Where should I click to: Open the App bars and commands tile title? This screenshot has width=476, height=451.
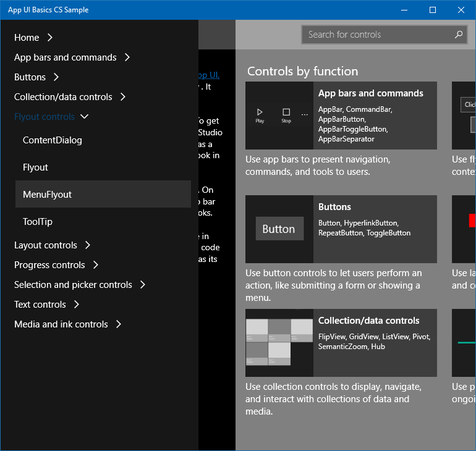click(x=370, y=93)
